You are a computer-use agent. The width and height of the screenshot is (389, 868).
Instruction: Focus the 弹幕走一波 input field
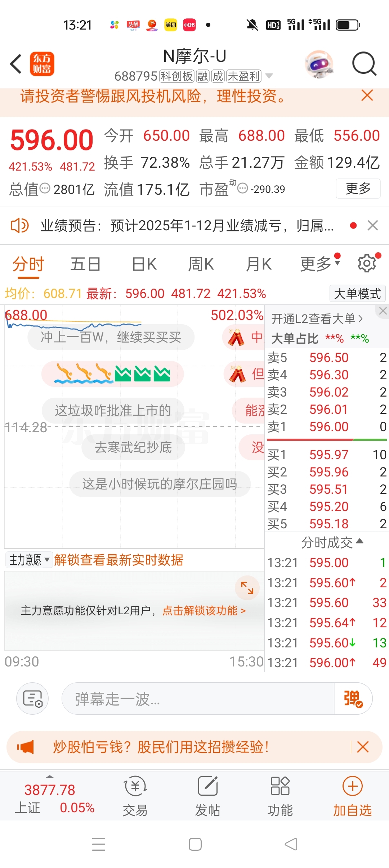coord(198,699)
